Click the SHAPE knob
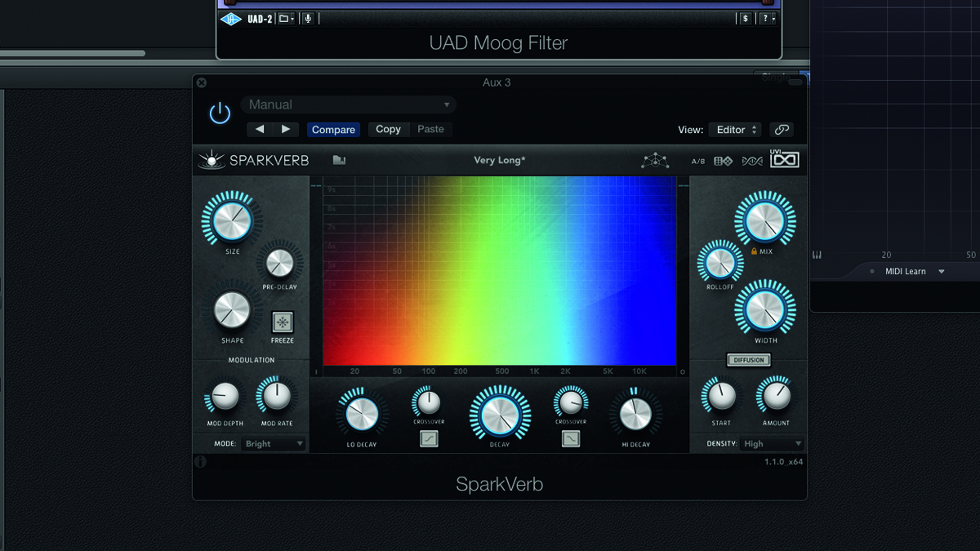Screen dimensions: 980x551 (x=232, y=310)
